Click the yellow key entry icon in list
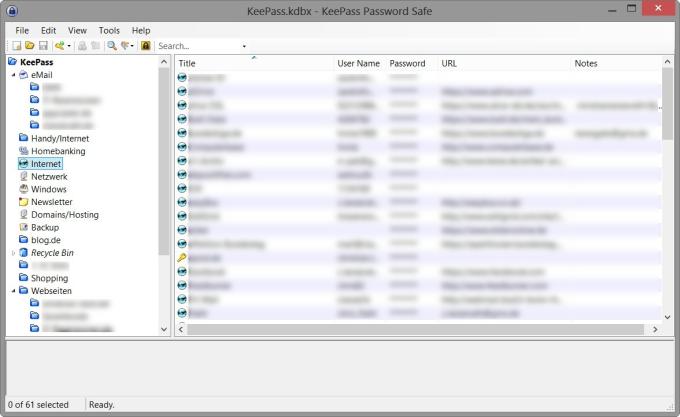The width and height of the screenshot is (680, 417). (x=182, y=258)
